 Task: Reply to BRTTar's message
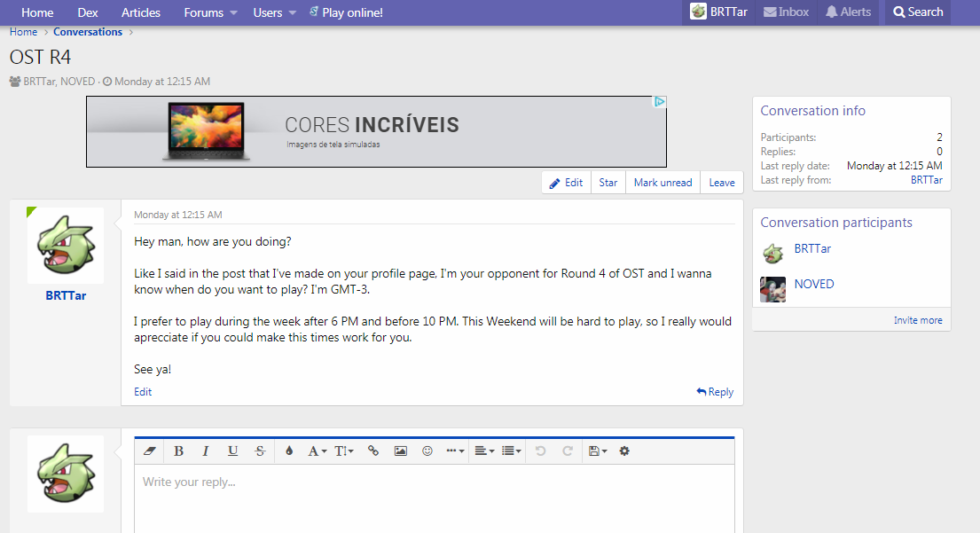tap(715, 392)
